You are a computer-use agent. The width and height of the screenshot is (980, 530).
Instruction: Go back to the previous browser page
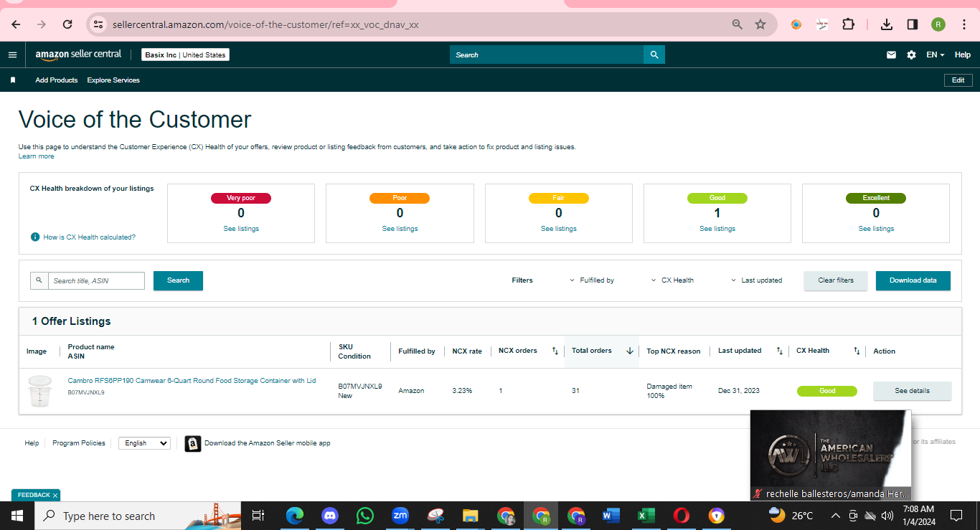16,24
